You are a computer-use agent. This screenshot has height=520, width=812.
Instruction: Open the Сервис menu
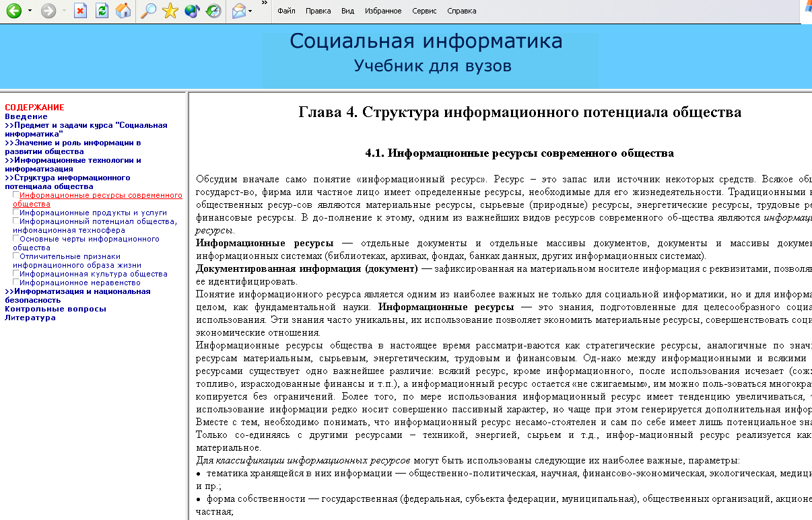tap(424, 11)
